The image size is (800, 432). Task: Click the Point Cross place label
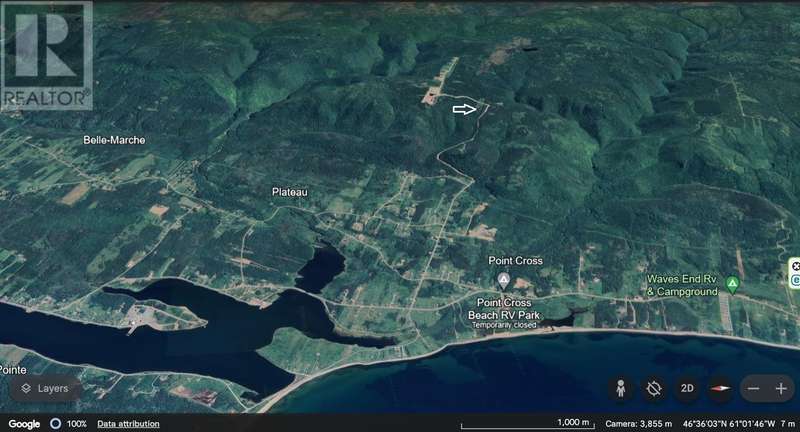[x=515, y=261]
